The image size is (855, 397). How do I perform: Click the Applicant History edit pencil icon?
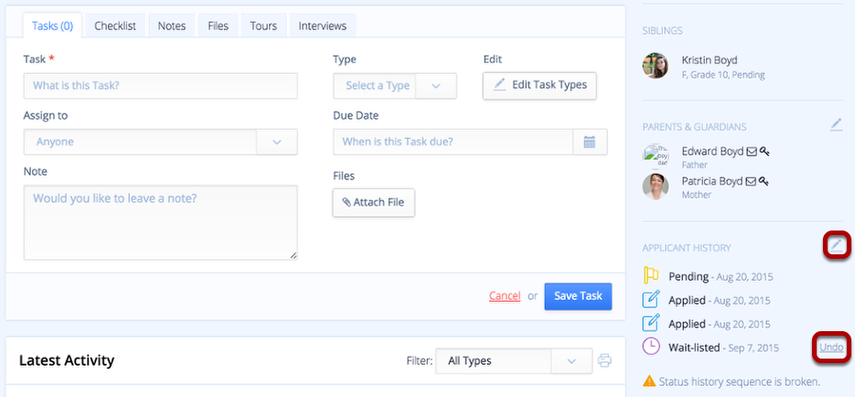pos(836,246)
